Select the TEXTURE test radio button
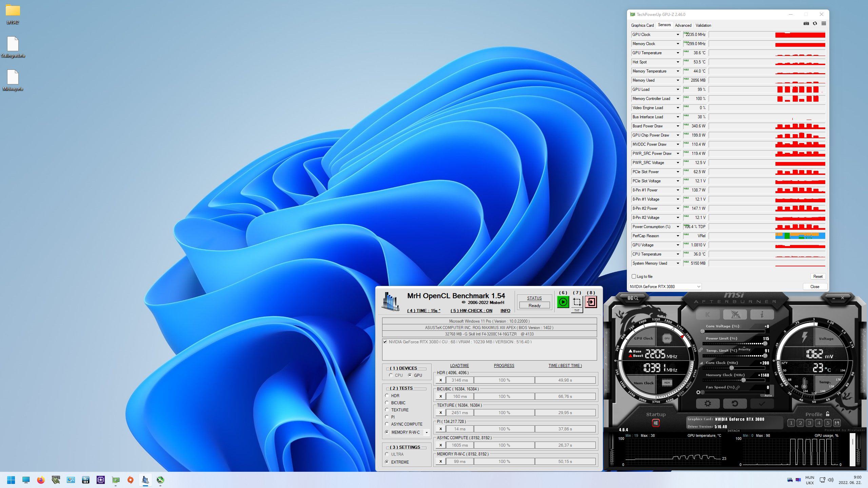The image size is (868, 488). click(387, 410)
